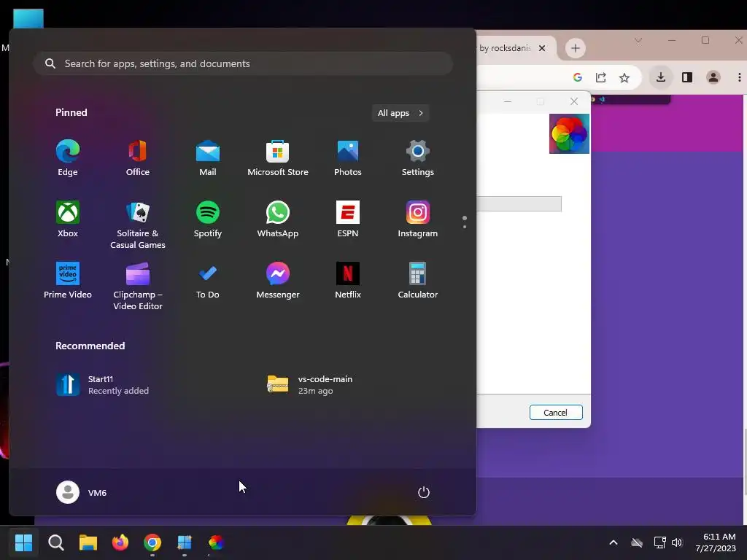The height and width of the screenshot is (560, 747).
Task: Open the volume control in system tray
Action: [x=677, y=542]
